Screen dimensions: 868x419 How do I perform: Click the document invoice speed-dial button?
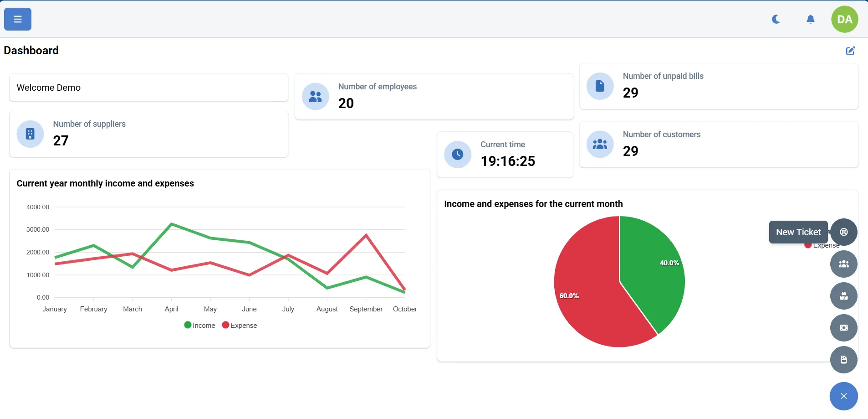click(843, 360)
